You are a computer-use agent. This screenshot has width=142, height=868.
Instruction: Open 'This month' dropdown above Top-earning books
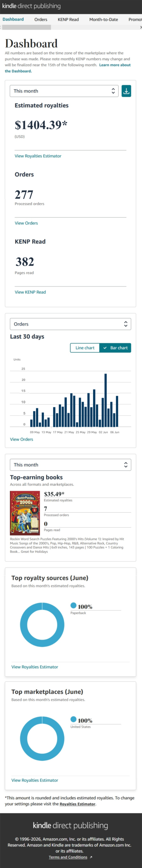70,465
